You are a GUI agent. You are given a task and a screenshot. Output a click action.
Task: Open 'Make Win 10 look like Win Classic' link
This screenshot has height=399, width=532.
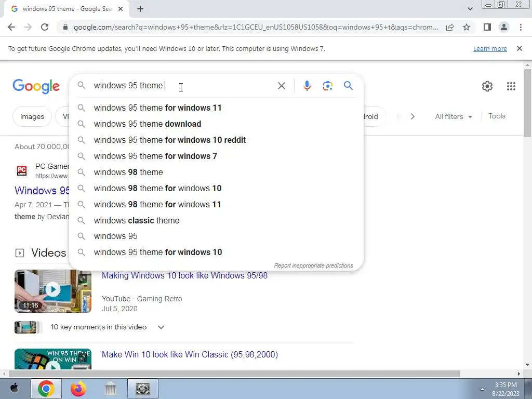[x=190, y=354]
